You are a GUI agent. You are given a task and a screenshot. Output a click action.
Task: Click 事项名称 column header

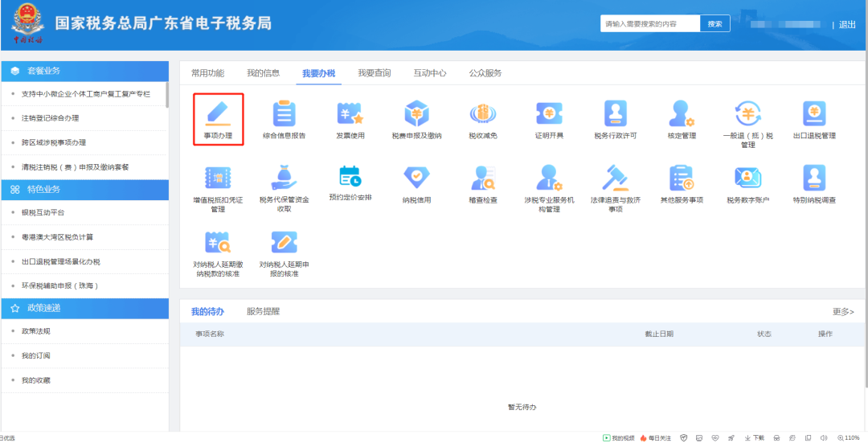(209, 334)
